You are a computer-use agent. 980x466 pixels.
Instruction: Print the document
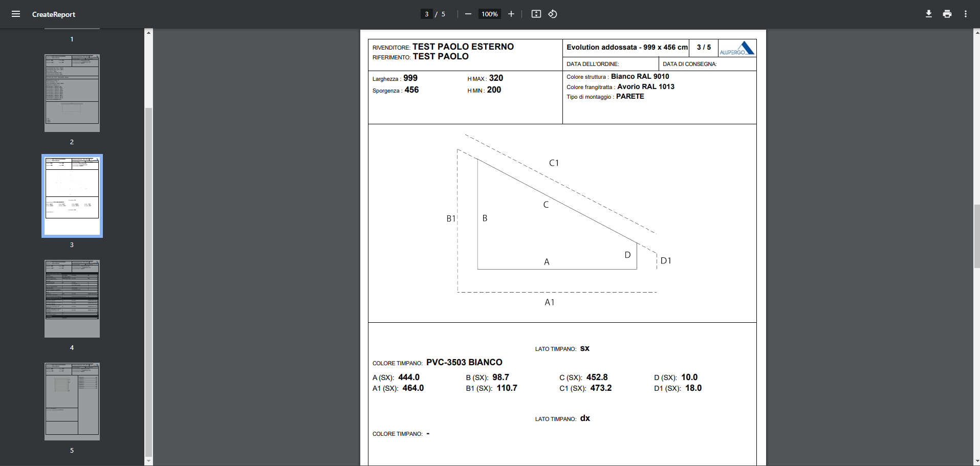(947, 14)
